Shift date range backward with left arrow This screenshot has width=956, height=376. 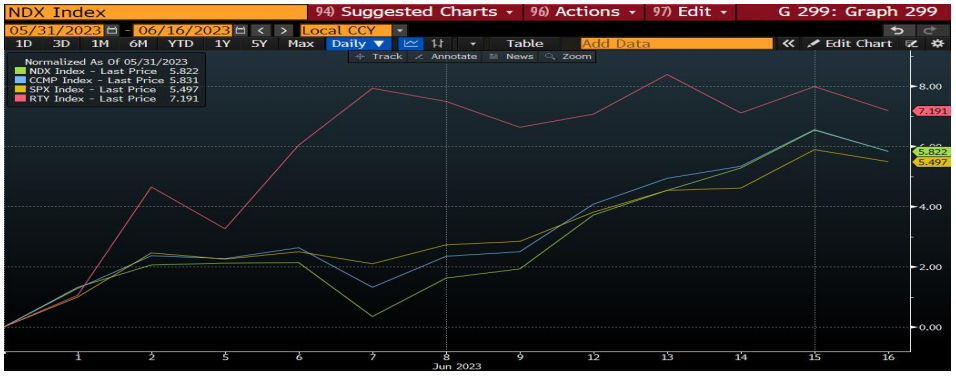261,30
